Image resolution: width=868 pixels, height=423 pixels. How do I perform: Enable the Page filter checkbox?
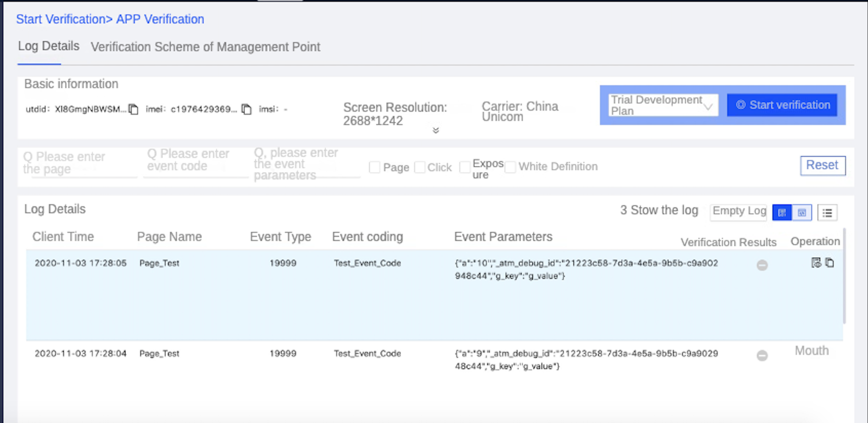374,167
